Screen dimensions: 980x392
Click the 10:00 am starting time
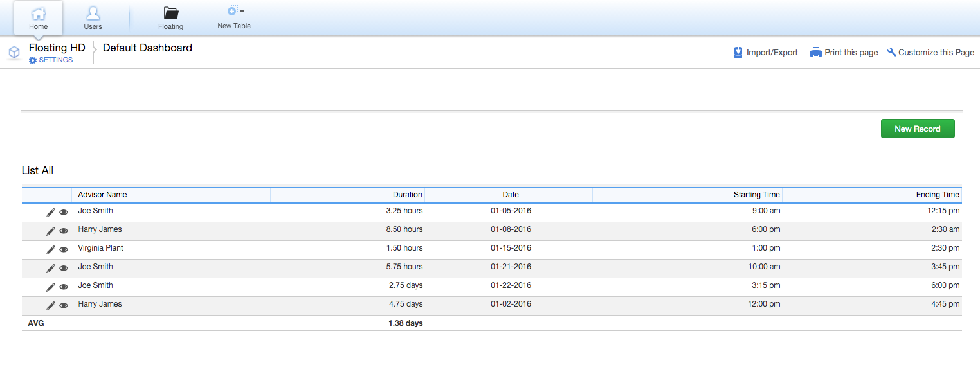(x=763, y=267)
